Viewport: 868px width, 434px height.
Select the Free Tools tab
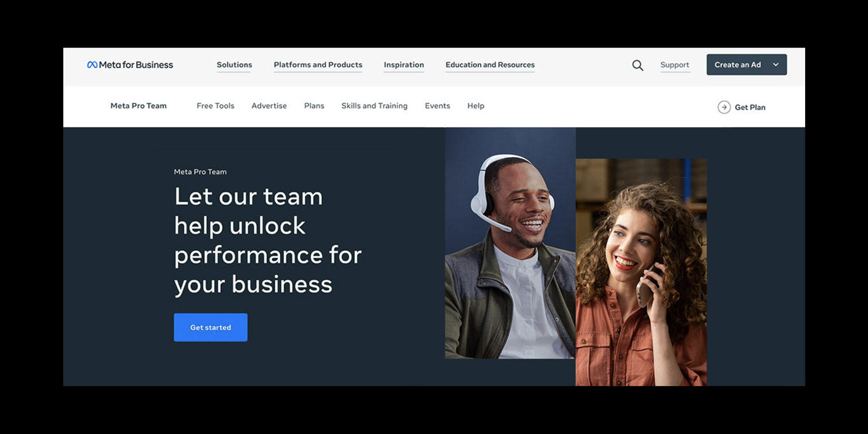pos(215,106)
